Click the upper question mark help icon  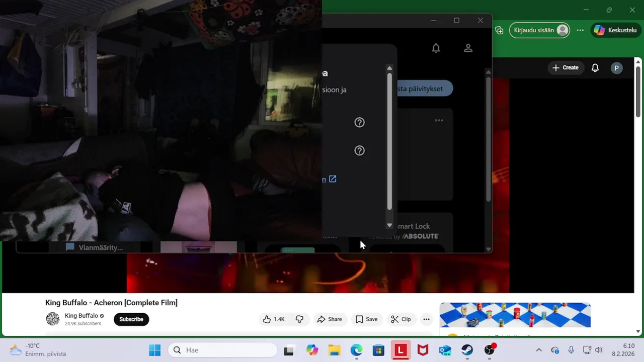coord(359,122)
